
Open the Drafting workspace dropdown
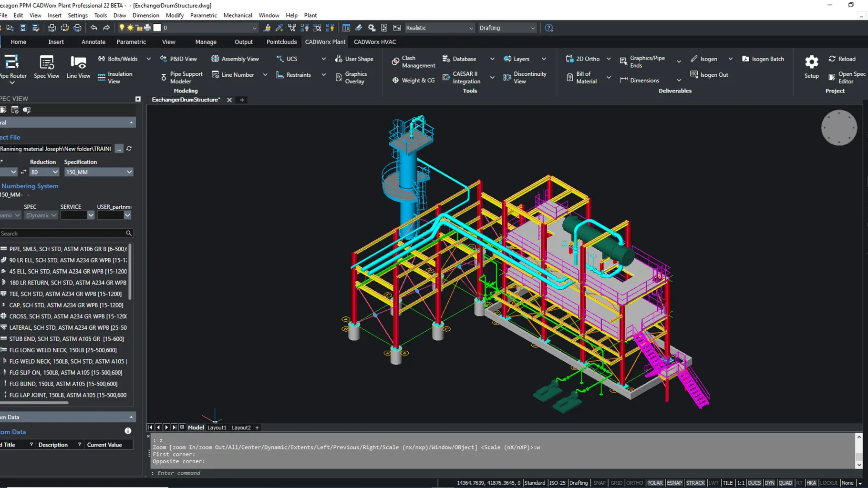pyautogui.click(x=507, y=28)
